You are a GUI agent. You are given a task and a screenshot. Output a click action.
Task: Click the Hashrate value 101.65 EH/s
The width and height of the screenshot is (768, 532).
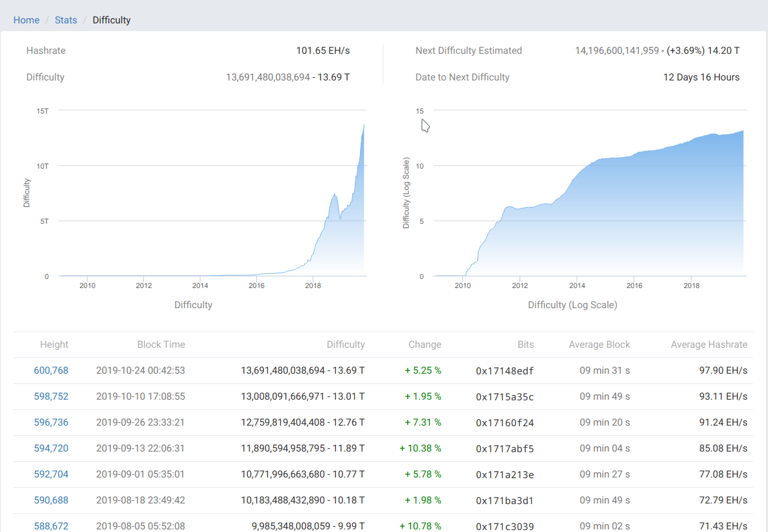323,51
